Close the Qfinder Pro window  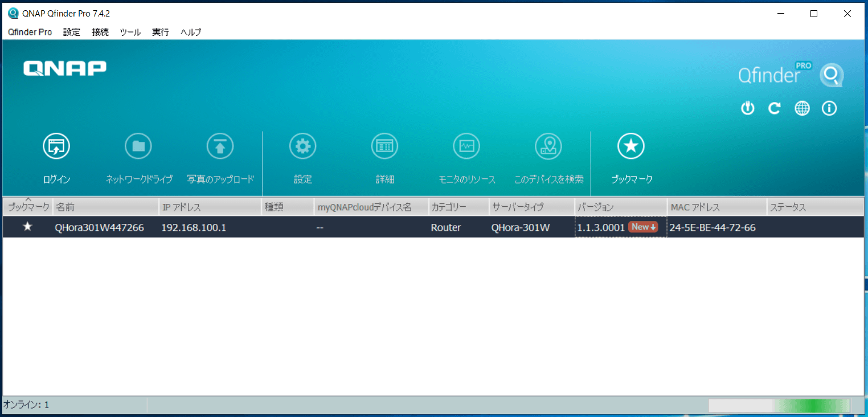(847, 14)
